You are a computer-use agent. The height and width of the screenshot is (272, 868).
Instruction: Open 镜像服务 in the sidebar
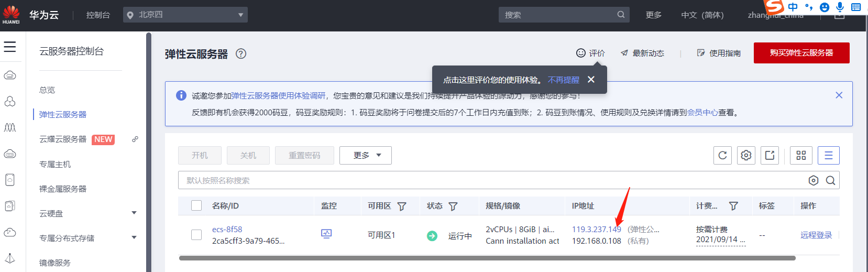coord(55,263)
